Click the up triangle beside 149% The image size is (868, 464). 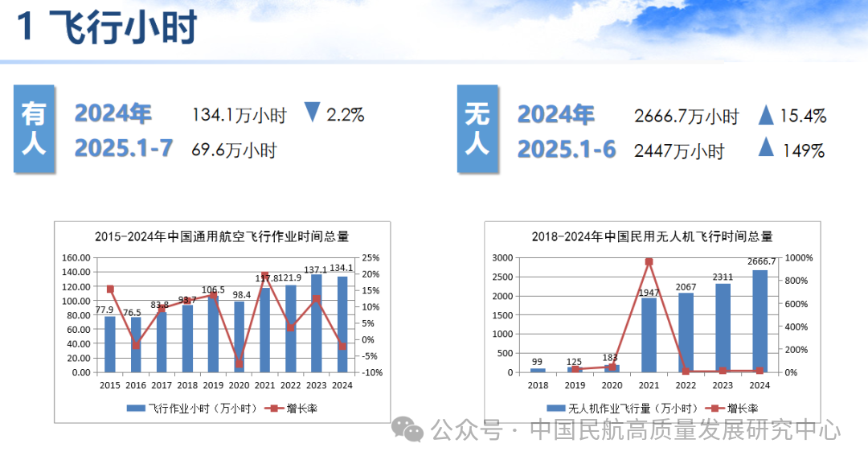tap(766, 148)
